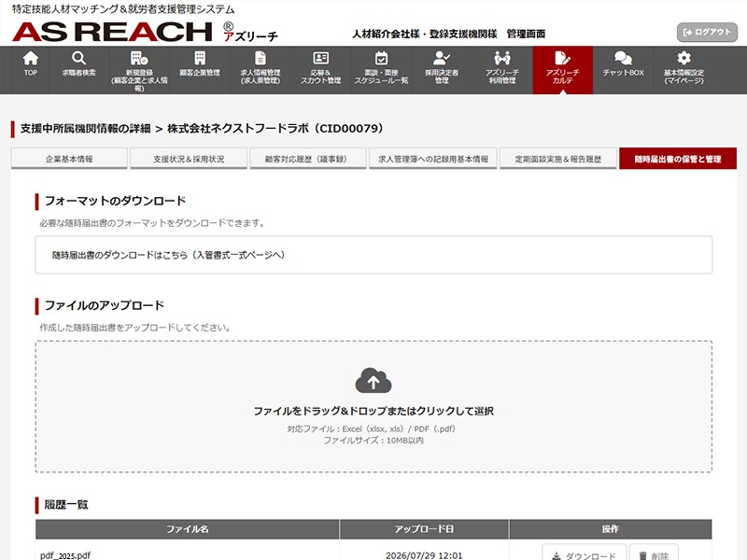Download pdf_2025.pdf with ダウンロード button
Image resolution: width=747 pixels, height=560 pixels.
tap(584, 555)
